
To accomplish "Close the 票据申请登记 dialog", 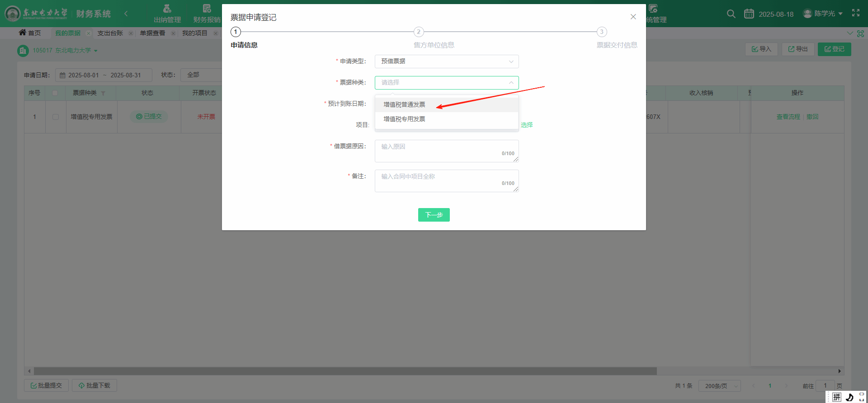I will click(x=633, y=17).
